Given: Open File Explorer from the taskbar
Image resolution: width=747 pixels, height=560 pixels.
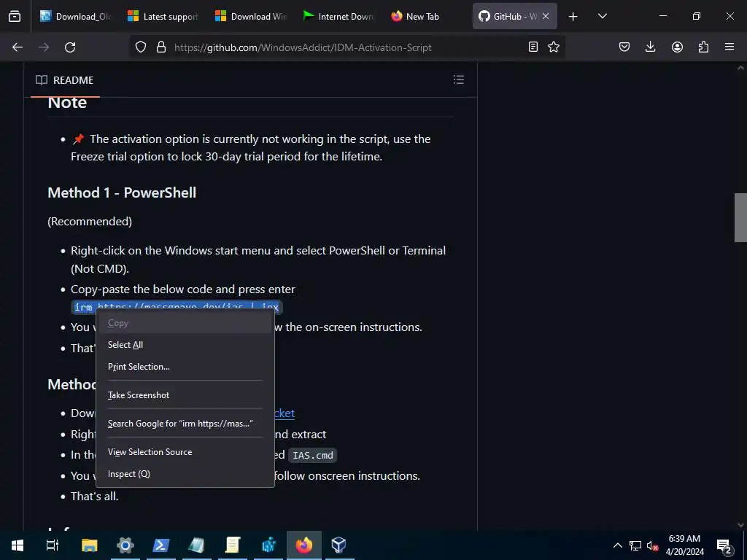Looking at the screenshot, I should 90,545.
